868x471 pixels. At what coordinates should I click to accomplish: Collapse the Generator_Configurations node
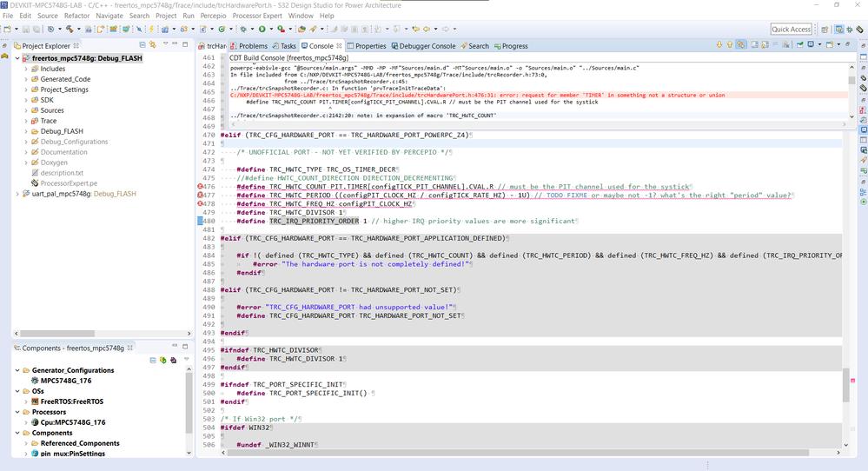[17, 370]
